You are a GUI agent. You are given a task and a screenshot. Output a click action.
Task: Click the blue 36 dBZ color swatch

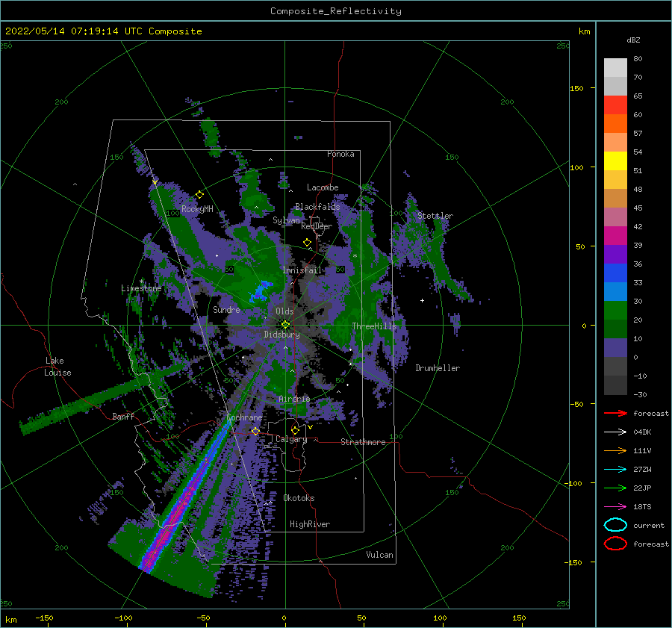pyautogui.click(x=615, y=273)
